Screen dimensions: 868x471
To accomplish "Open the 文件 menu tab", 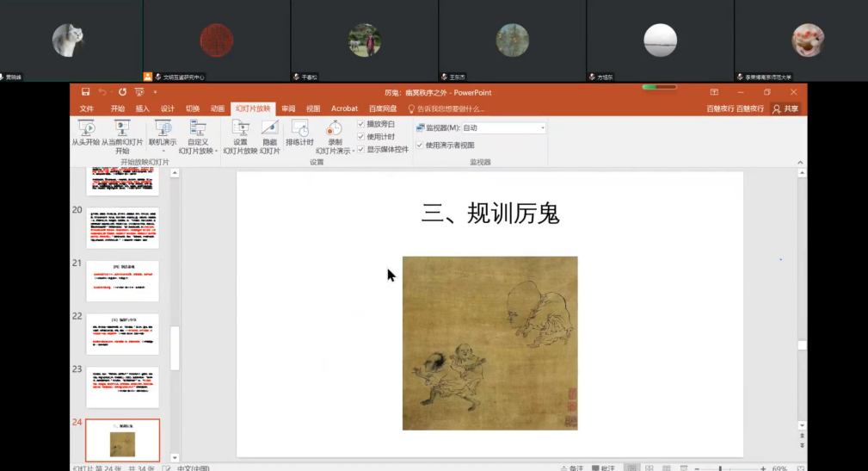I will (87, 108).
